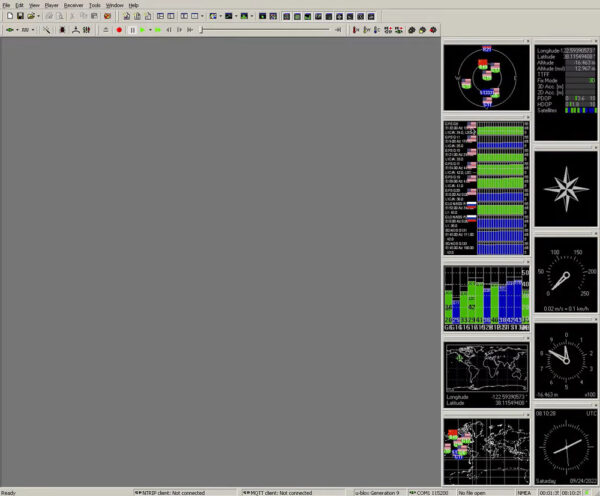The height and width of the screenshot is (496, 600).
Task: Open the Tools menu
Action: [x=94, y=5]
